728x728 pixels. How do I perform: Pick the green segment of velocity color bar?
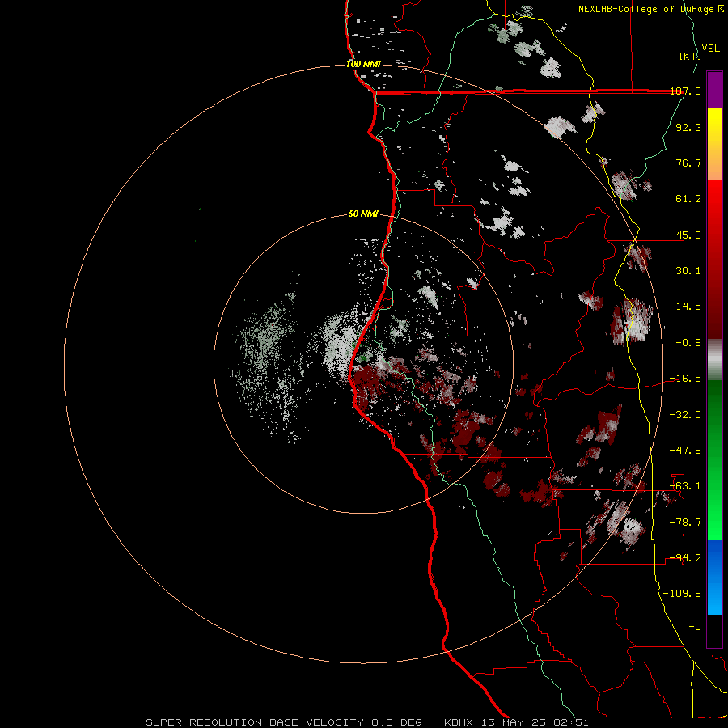tap(714, 459)
